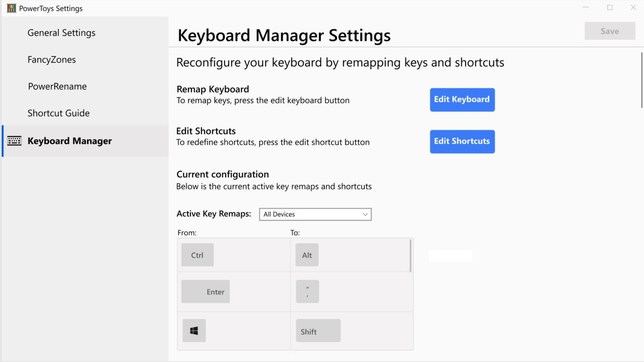Open the Shortcut Guide page
This screenshot has width=644, height=362.
(x=58, y=113)
